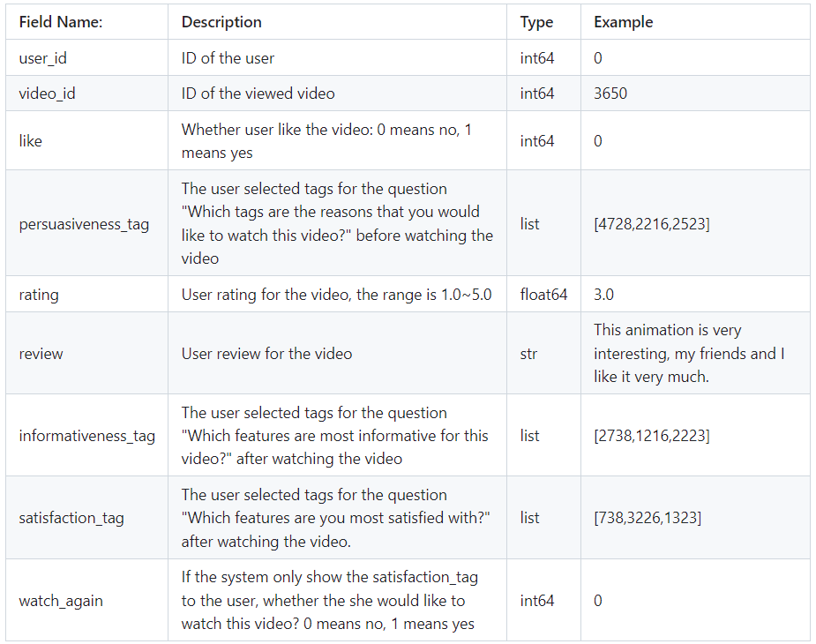Click the example list [738,3226,1323]
This screenshot has width=816, height=644.
pos(648,518)
